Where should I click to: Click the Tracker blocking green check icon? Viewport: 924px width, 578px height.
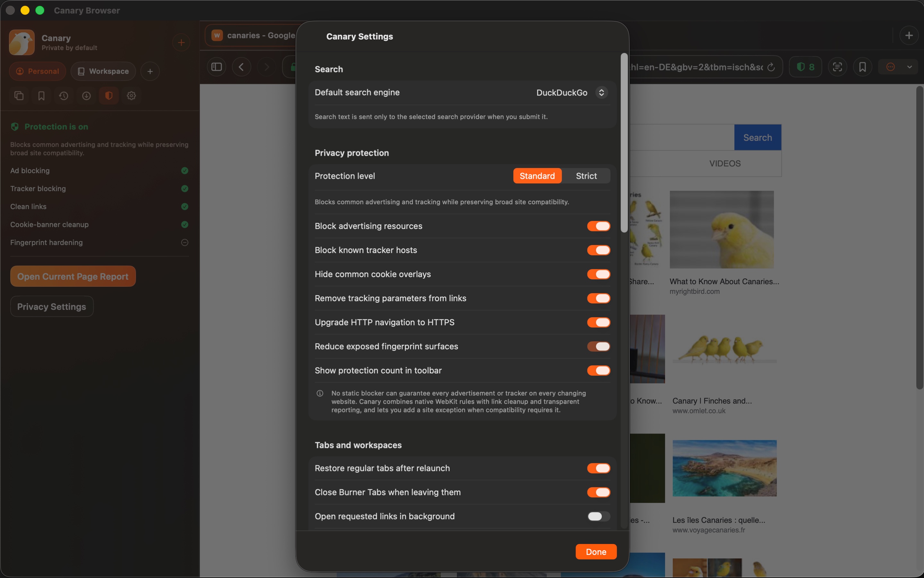(x=185, y=188)
